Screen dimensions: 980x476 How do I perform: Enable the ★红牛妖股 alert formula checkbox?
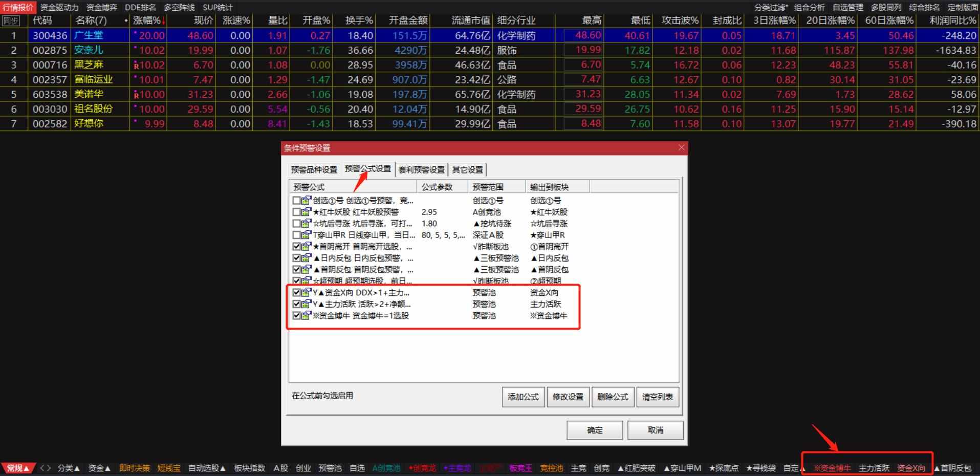pyautogui.click(x=296, y=211)
